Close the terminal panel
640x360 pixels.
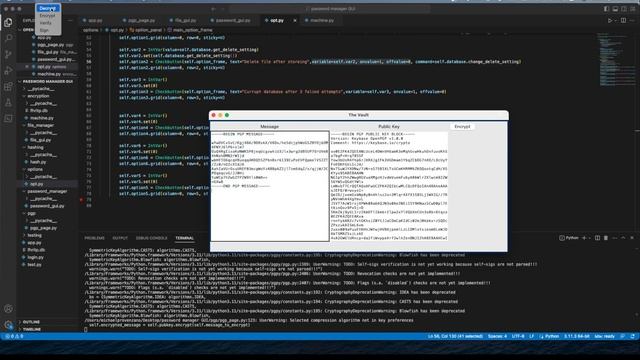(x=632, y=238)
